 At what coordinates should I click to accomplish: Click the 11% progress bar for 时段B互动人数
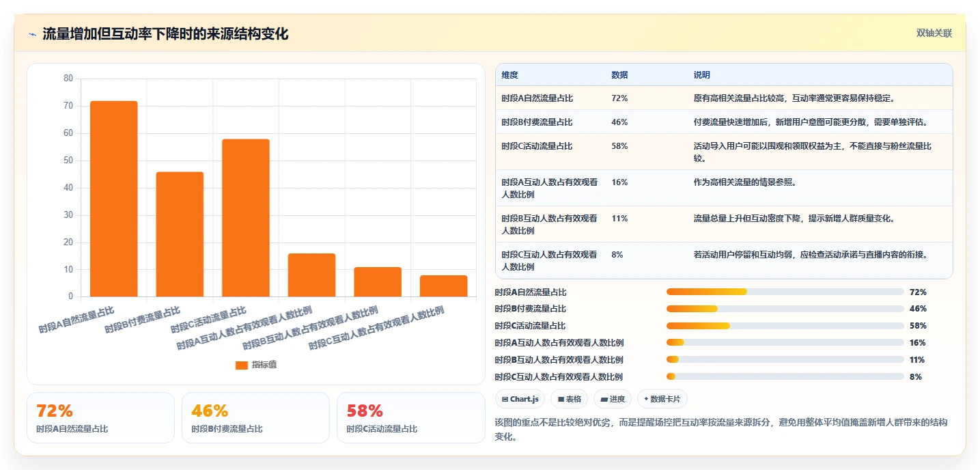point(785,360)
